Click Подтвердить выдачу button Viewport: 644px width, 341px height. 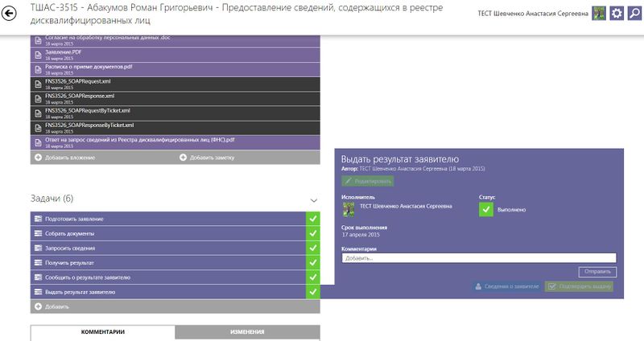[579, 286]
